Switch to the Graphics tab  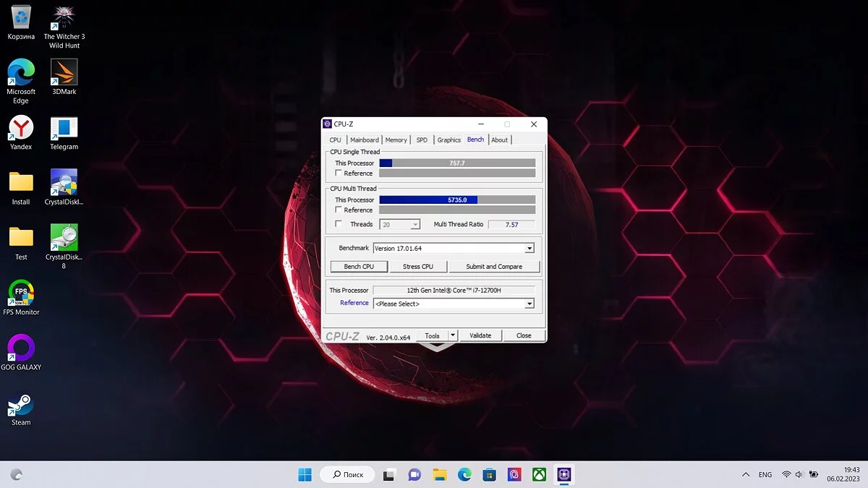[448, 140]
